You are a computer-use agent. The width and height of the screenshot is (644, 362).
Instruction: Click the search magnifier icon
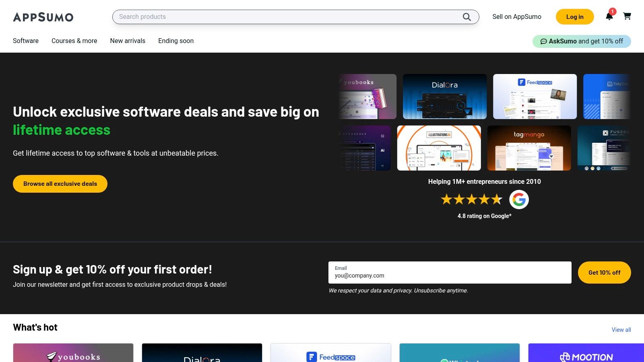point(466,17)
